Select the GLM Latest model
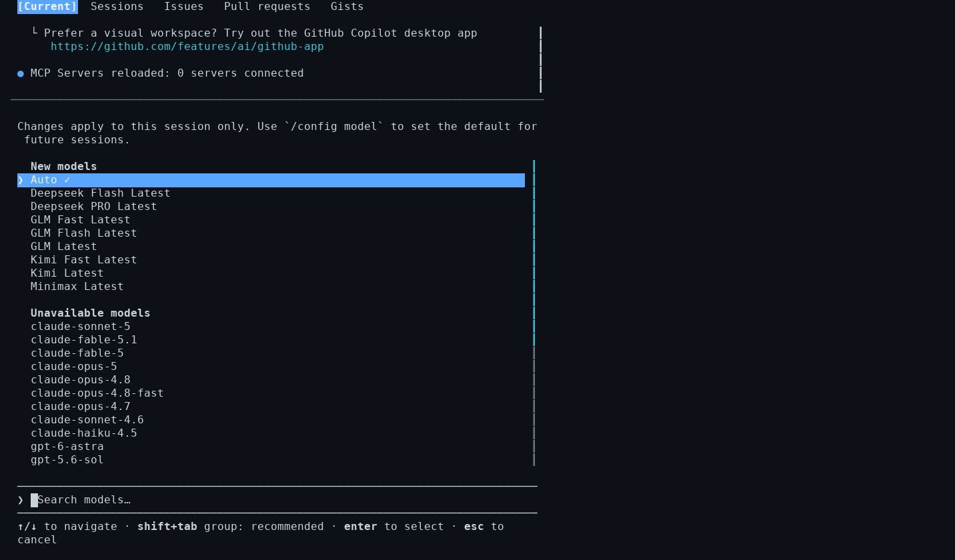 click(x=64, y=247)
